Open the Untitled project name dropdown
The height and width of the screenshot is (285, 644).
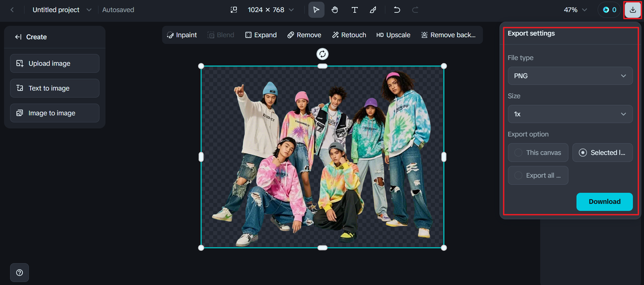tap(62, 10)
